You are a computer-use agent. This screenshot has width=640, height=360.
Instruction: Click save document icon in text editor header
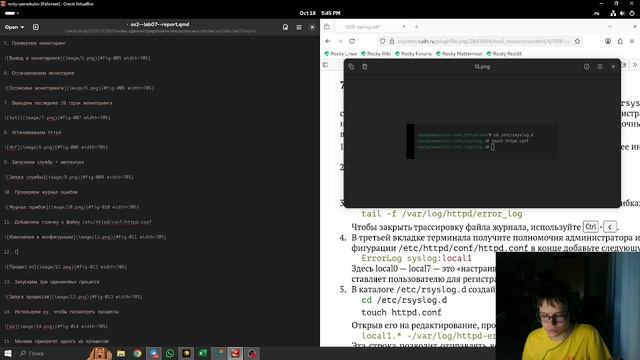pyautogui.click(x=285, y=27)
